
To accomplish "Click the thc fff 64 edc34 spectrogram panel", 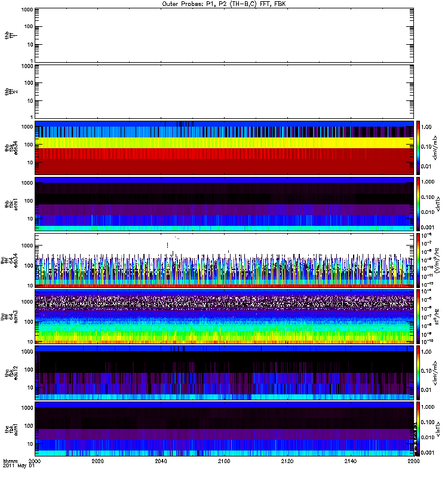I will tap(224, 261).
